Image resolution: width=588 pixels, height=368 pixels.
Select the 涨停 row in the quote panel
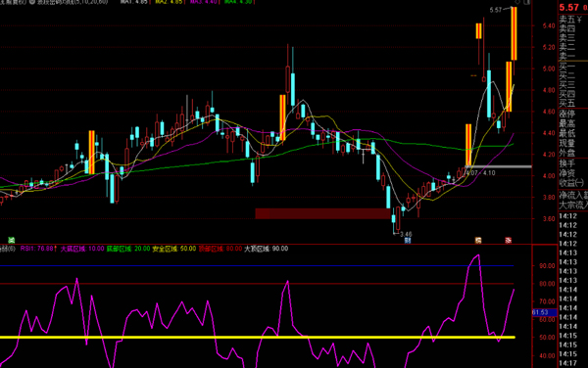pos(573,114)
